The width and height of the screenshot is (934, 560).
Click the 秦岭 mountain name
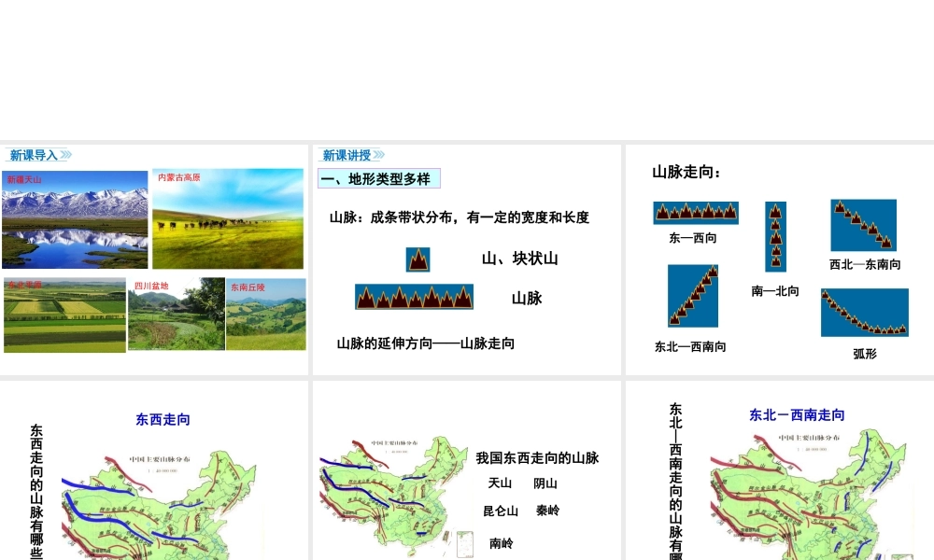point(547,511)
